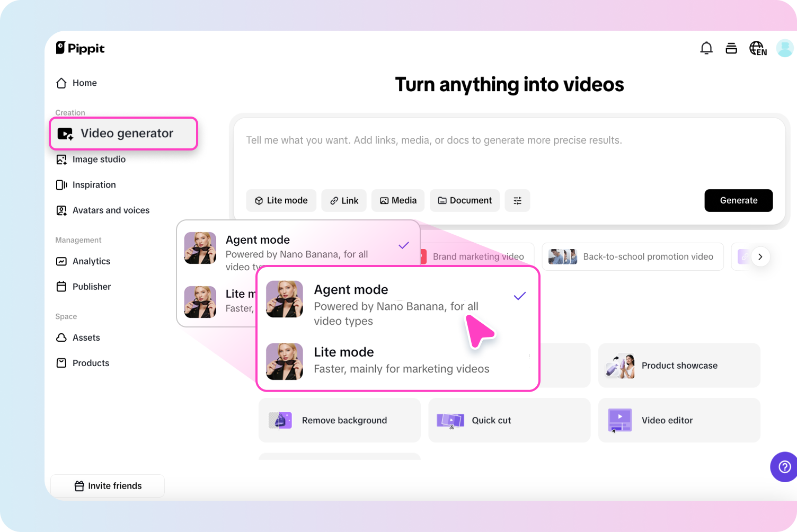Click the Agent mode checkmark in small dropdown

pos(404,245)
